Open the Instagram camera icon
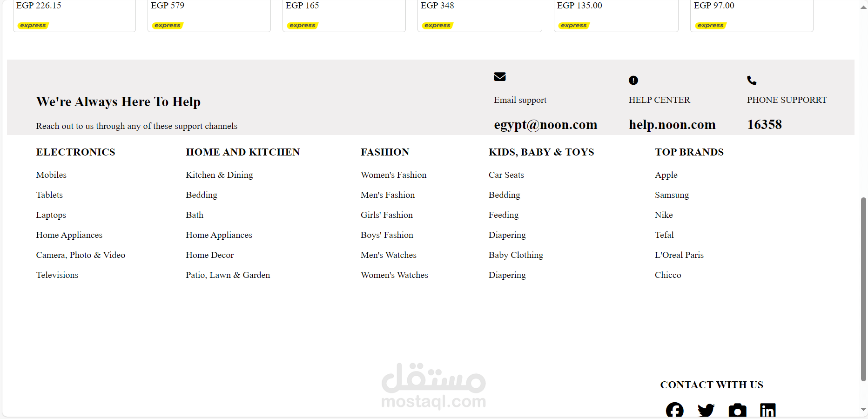This screenshot has width=868, height=419. 737,410
